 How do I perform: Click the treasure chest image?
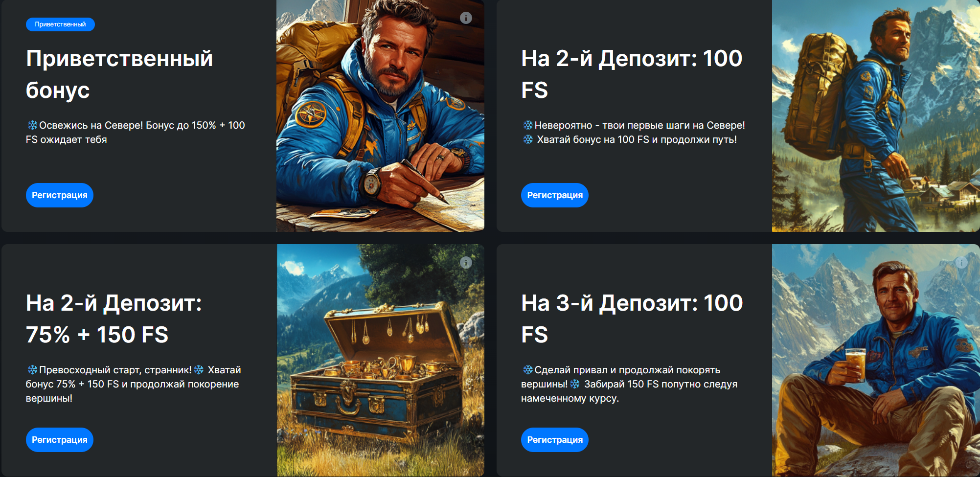coord(381,360)
